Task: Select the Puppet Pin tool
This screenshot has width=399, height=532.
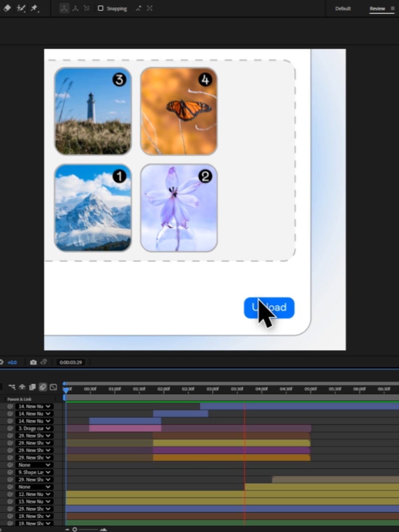Action: [x=35, y=8]
